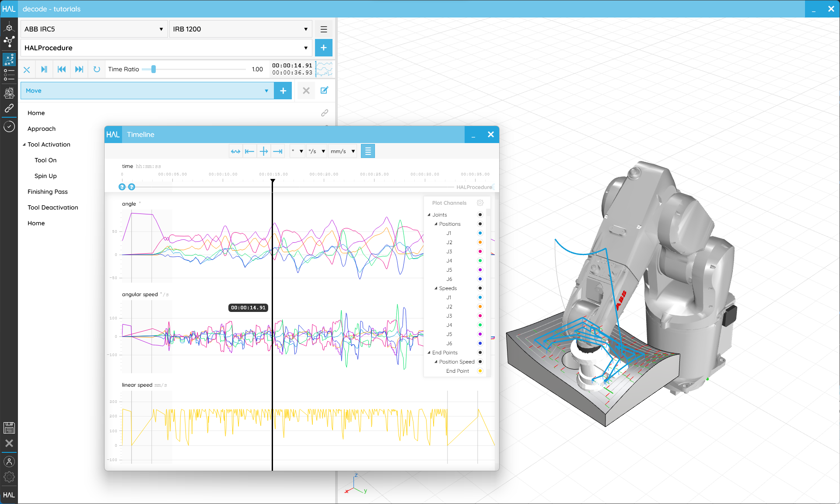Open degree angle unit dropdown
The height and width of the screenshot is (504, 840).
tap(297, 151)
